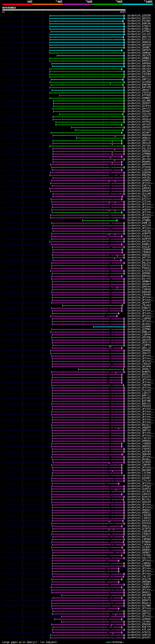Click the label UniRef100_A6N1V1
The width and height of the screenshot is (155, 644).
click(139, 138)
